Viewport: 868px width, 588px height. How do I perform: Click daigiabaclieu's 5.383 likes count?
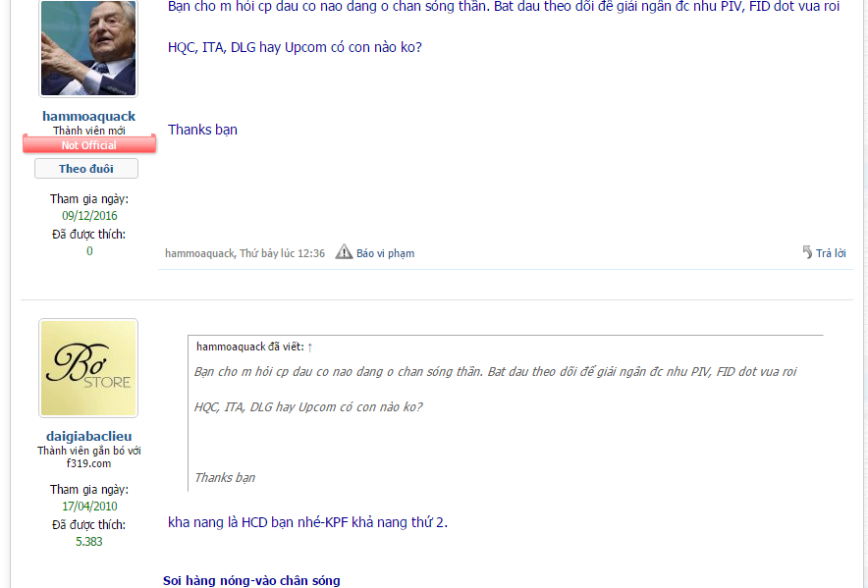tap(89, 542)
